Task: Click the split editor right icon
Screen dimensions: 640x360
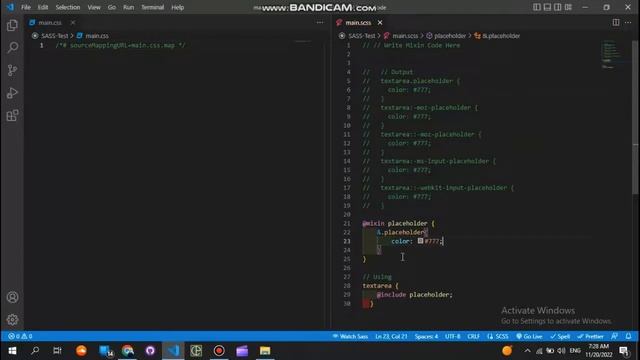Action: click(616, 22)
